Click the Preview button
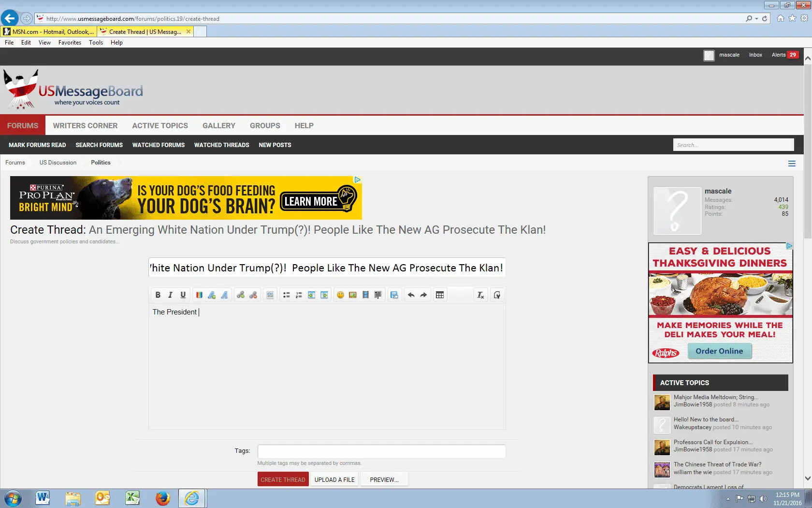Viewport: 812px width, 508px height. click(x=384, y=479)
